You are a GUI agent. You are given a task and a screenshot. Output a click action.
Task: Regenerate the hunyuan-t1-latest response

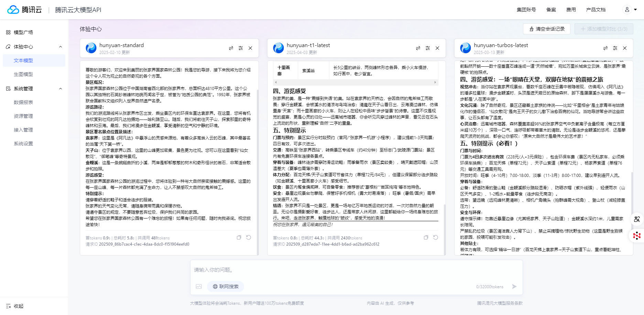click(436, 237)
